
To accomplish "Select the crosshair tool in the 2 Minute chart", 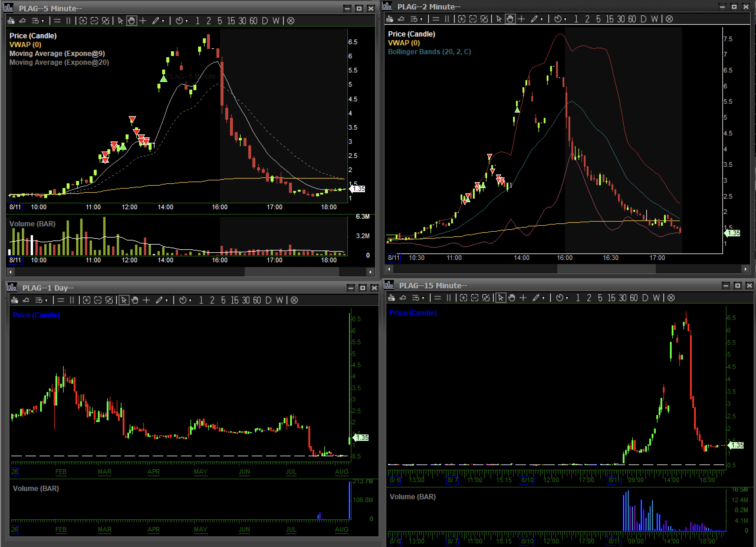I will pos(521,19).
